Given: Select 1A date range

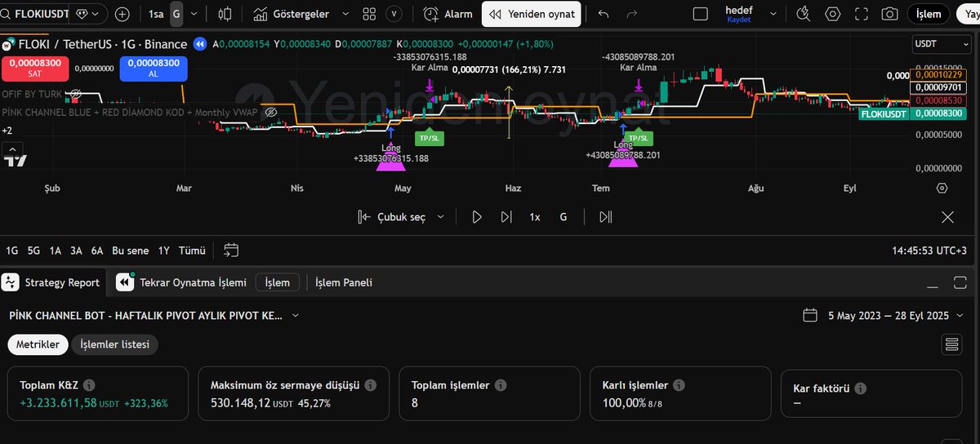Looking at the screenshot, I should 56,251.
